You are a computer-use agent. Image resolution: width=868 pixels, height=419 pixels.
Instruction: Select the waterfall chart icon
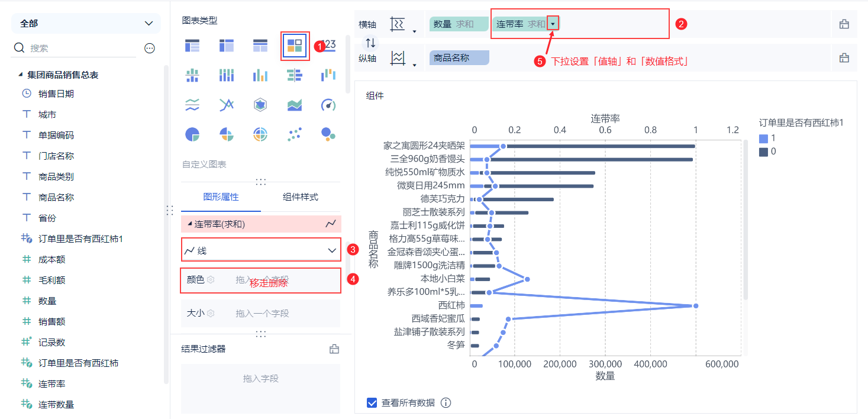328,75
